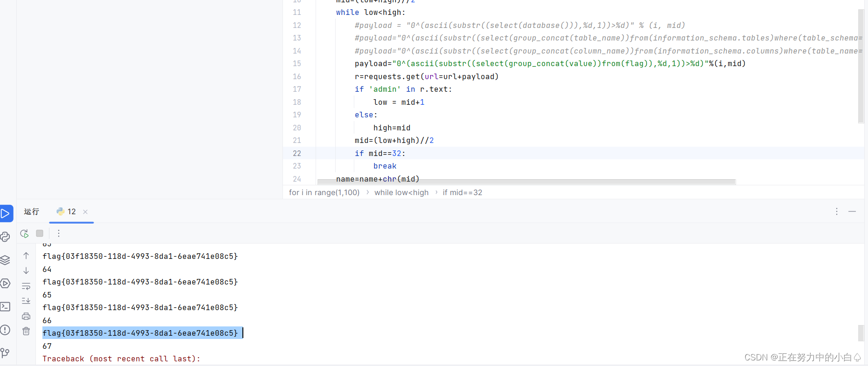Click the break statement
The image size is (868, 366).
[385, 166]
